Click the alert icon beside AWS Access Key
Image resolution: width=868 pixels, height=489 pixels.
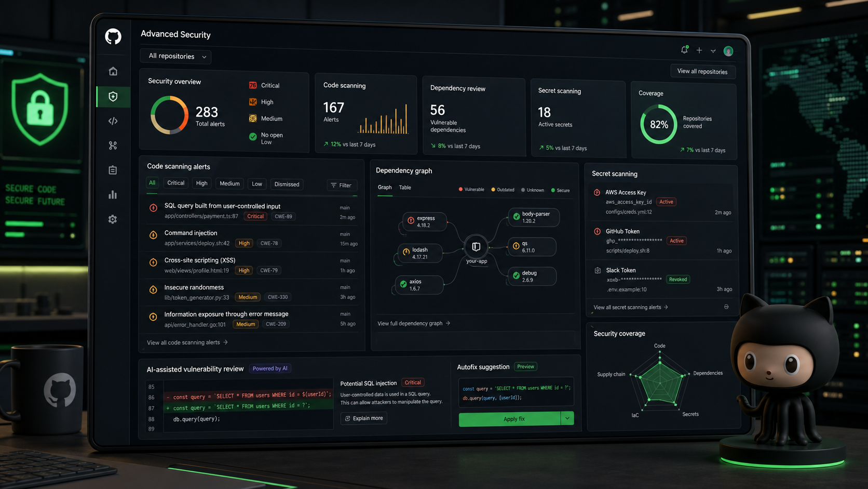[x=597, y=192]
